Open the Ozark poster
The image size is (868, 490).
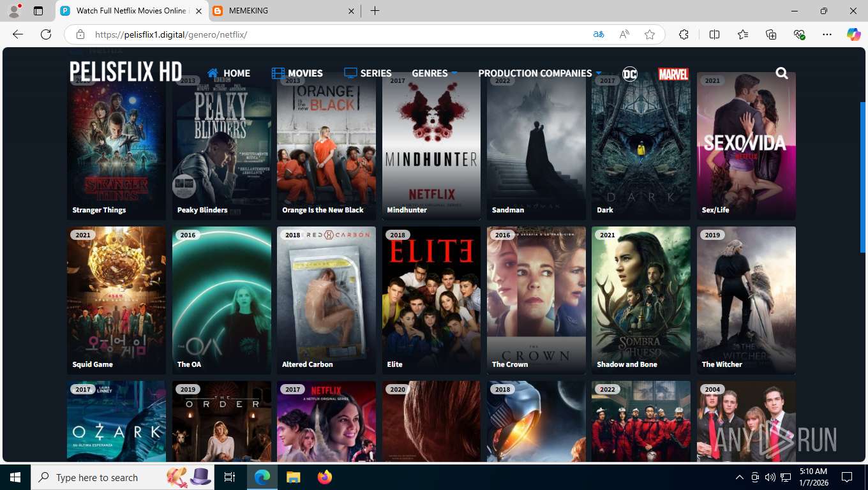pyautogui.click(x=116, y=421)
